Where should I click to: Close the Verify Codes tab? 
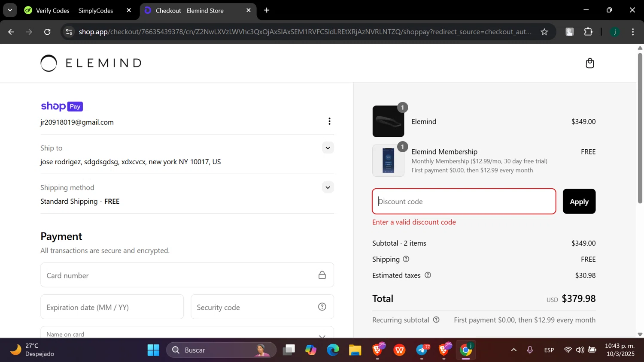(129, 10)
